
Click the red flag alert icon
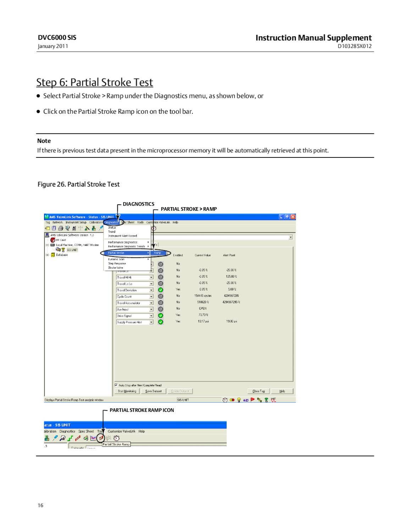[x=253, y=399]
